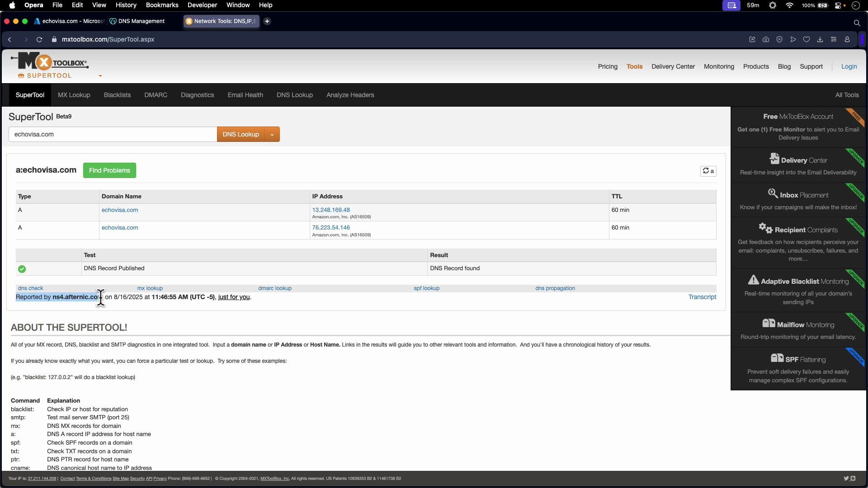Expand the SuperTool logo dropdown arrow
The image size is (868, 488).
tap(100, 76)
